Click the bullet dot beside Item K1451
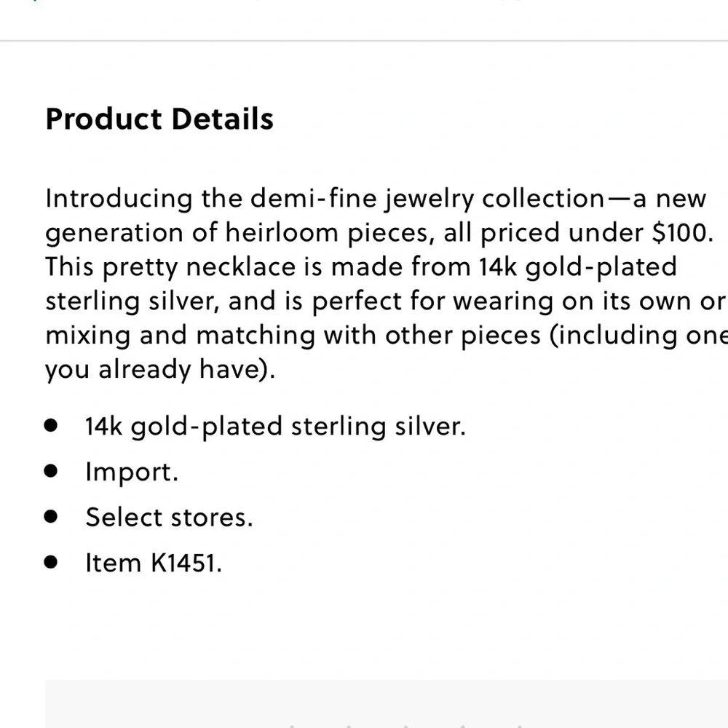Viewport: 728px width, 728px height. [x=51, y=562]
